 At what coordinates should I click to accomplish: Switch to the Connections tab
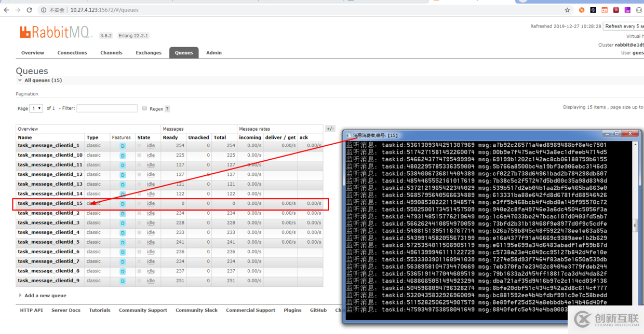[72, 53]
